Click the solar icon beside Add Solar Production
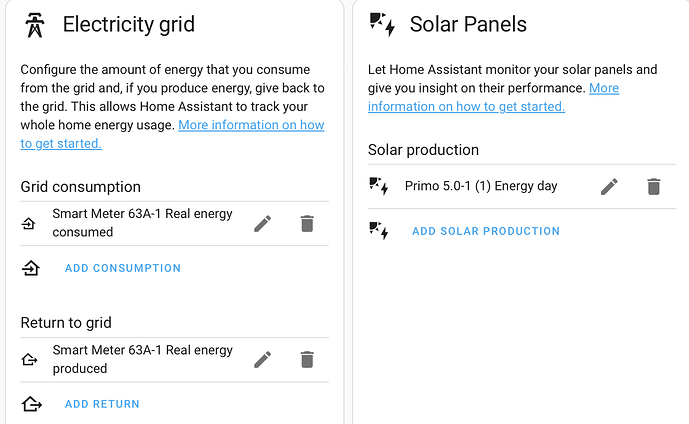The width and height of the screenshot is (689, 424). pyautogui.click(x=379, y=231)
